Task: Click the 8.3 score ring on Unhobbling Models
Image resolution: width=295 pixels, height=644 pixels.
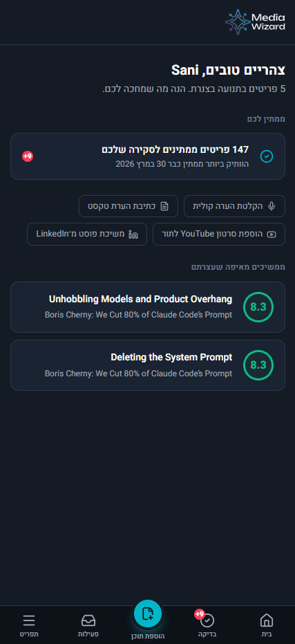Action: 258,307
